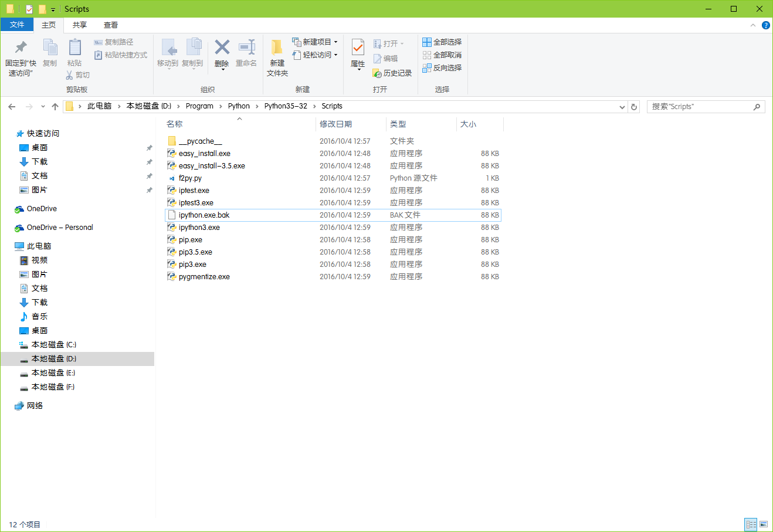Image resolution: width=773 pixels, height=532 pixels.
Task: Switch to the 共享 ribbon tab
Action: pyautogui.click(x=80, y=25)
